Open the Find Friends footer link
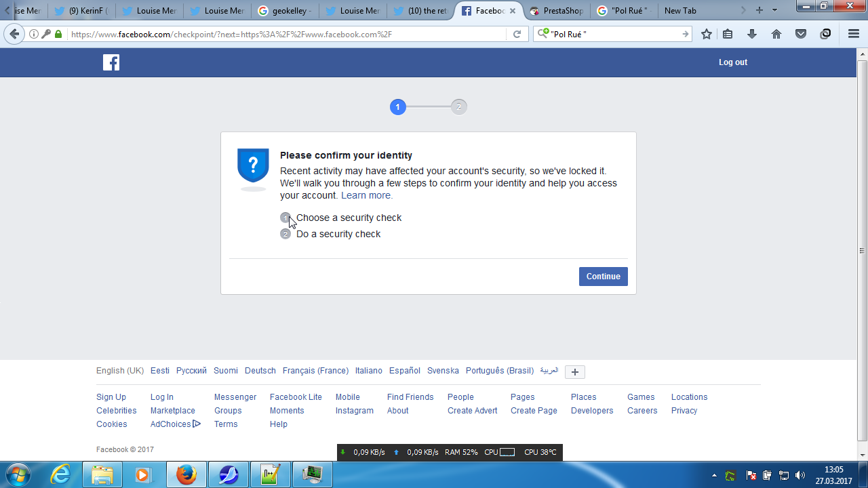Viewport: 868px width, 488px height. [x=410, y=397]
